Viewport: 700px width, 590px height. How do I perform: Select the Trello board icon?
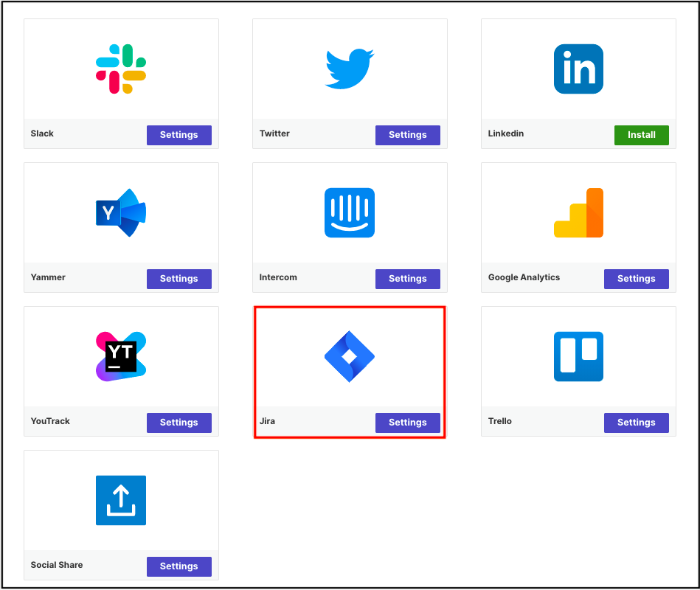[x=578, y=356]
